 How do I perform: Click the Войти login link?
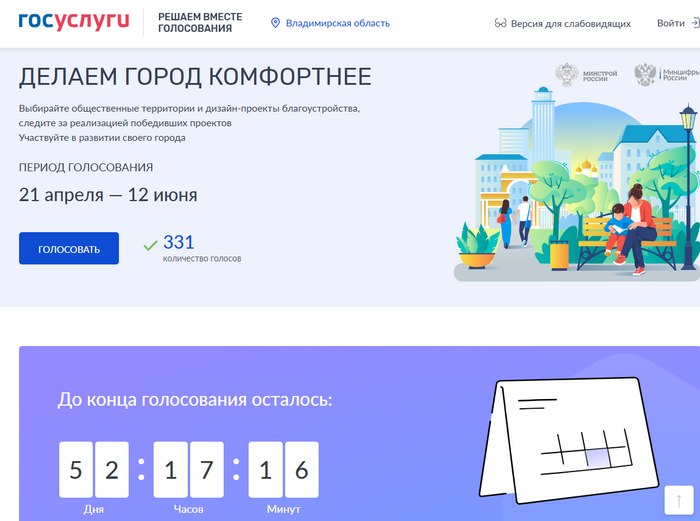(670, 23)
